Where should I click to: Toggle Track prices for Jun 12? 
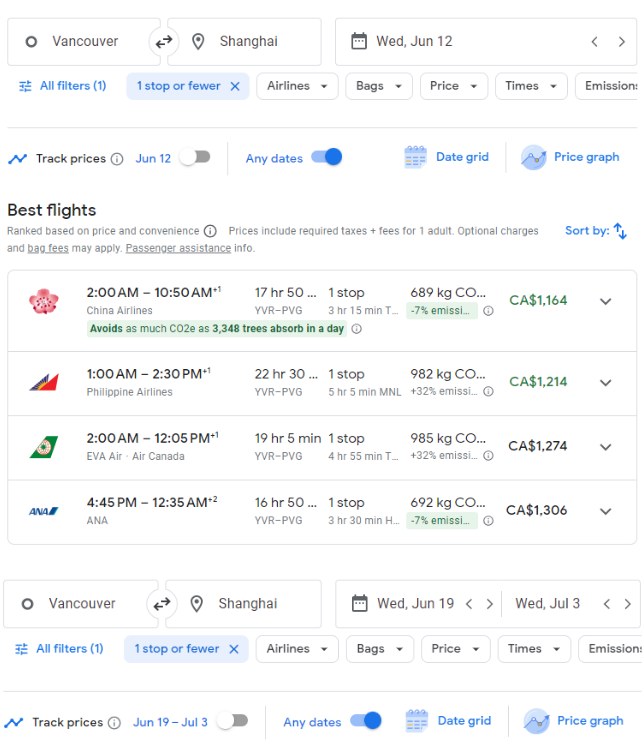pos(195,157)
